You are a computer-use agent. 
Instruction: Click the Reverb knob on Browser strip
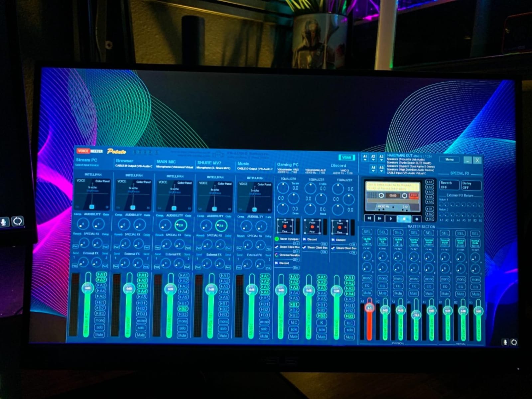pyautogui.click(x=125, y=244)
